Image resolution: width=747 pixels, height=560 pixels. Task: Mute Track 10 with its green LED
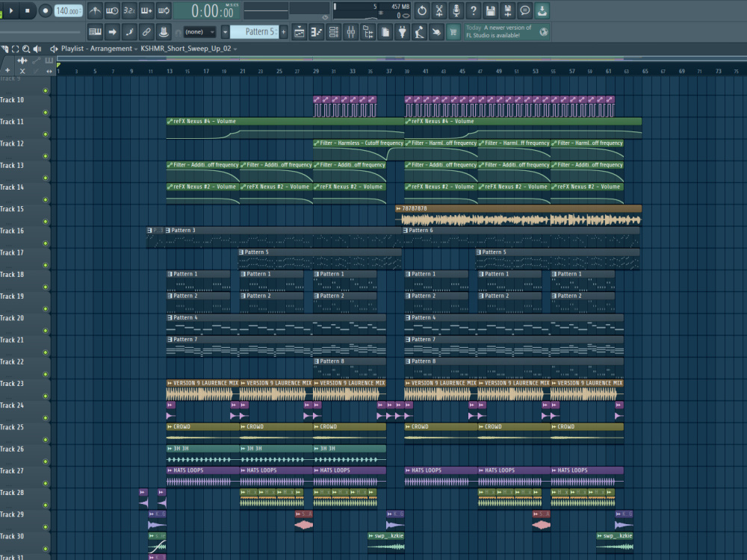[46, 113]
